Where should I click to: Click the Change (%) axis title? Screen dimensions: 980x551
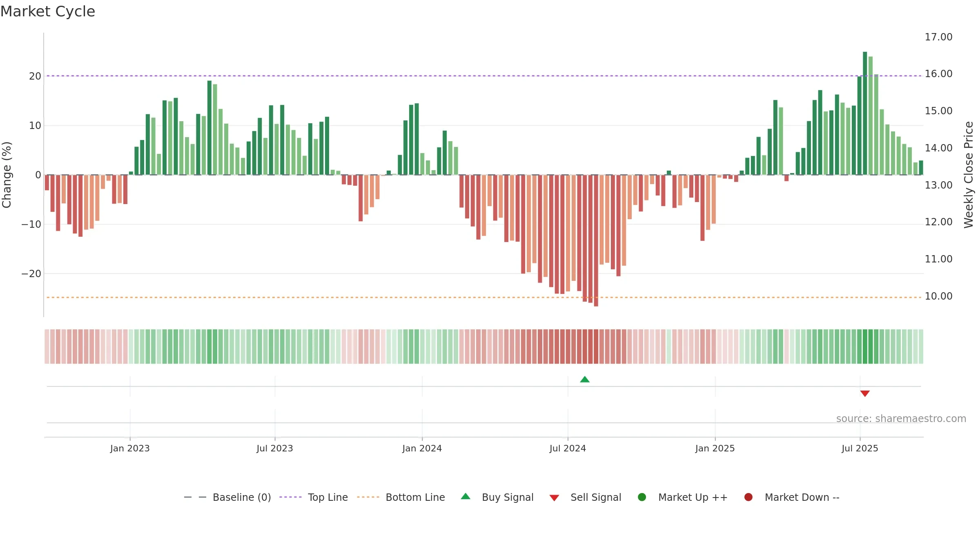(x=7, y=175)
